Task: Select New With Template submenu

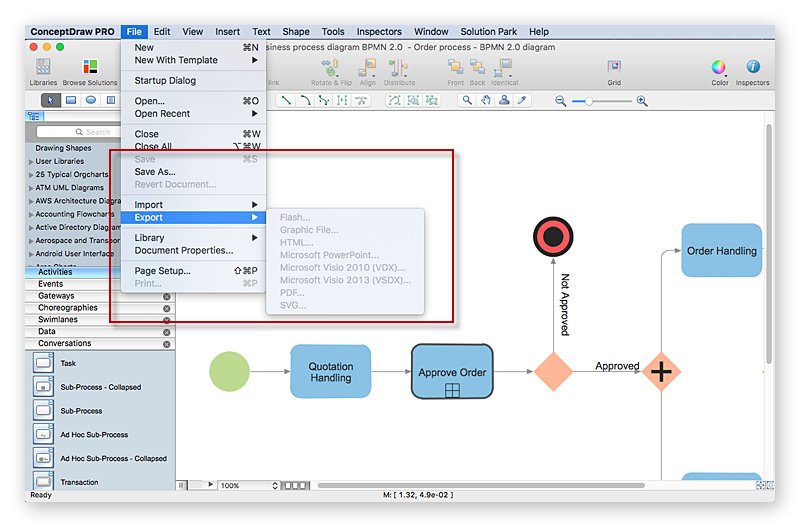Action: (x=193, y=60)
